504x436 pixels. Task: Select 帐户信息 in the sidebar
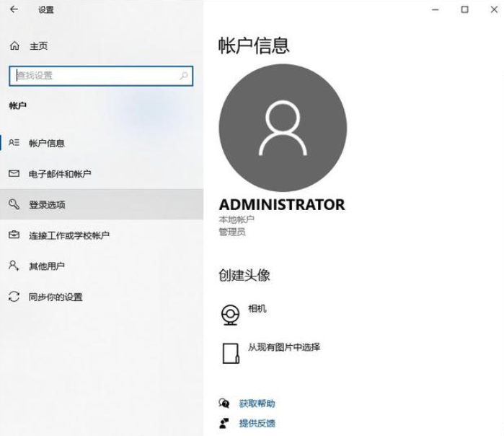[47, 143]
